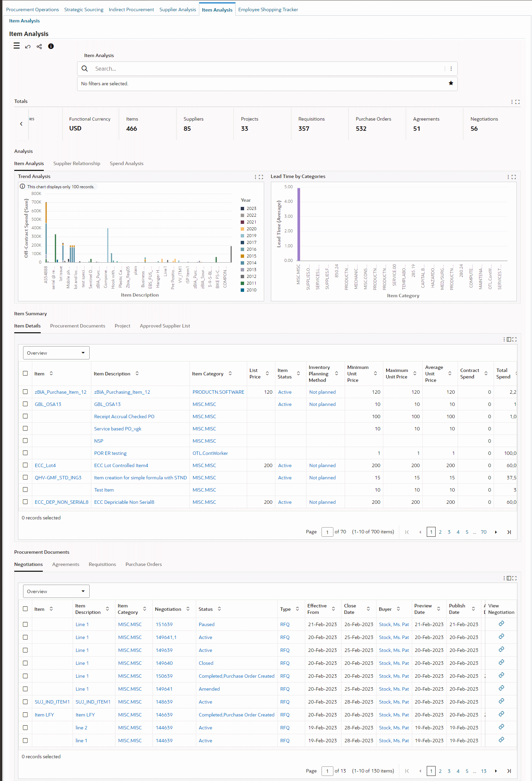Sort Negotiation number column
The width and height of the screenshot is (532, 781).
188,609
